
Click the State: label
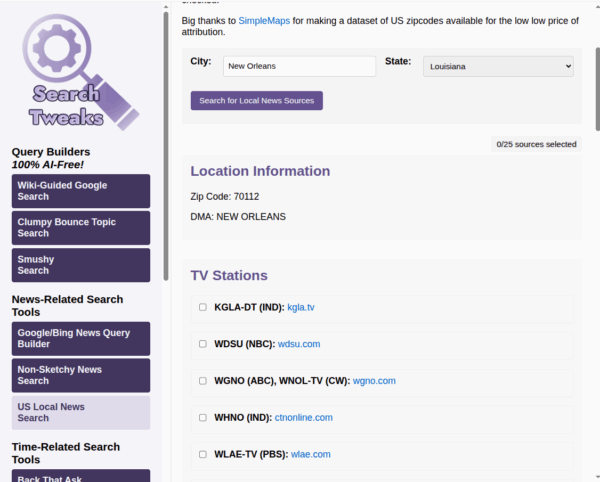398,61
